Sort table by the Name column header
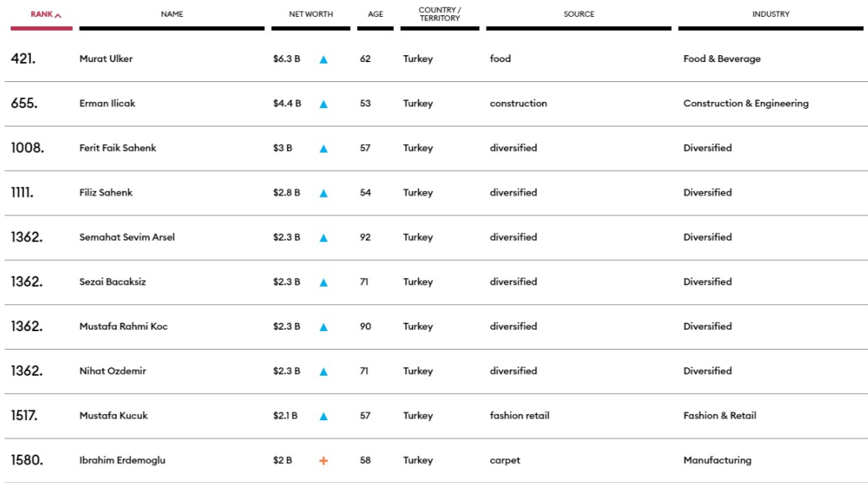 click(172, 15)
